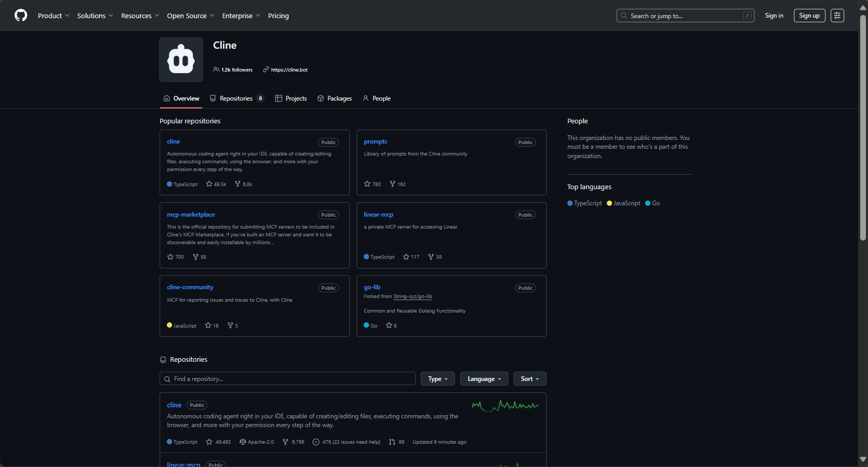Open the linear-mcp popular repository link
868x467 pixels.
pyautogui.click(x=378, y=215)
